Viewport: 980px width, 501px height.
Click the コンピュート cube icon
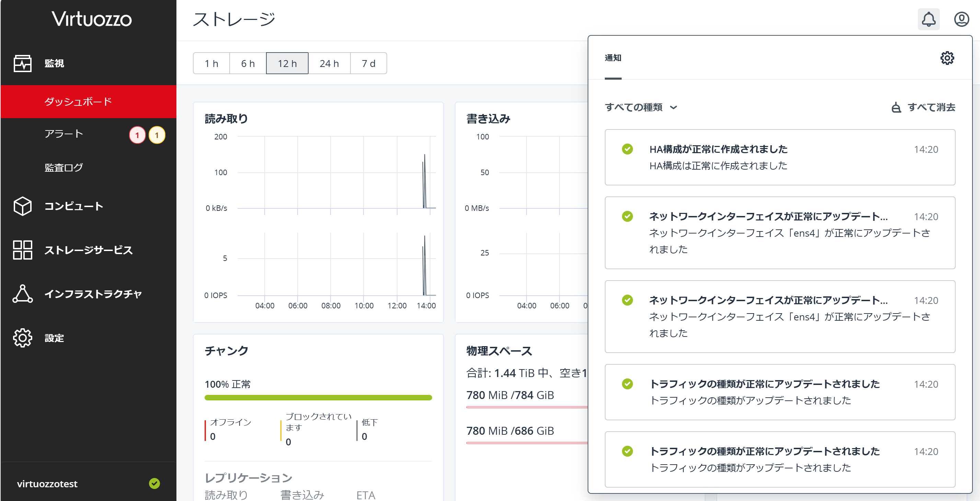[x=22, y=206]
